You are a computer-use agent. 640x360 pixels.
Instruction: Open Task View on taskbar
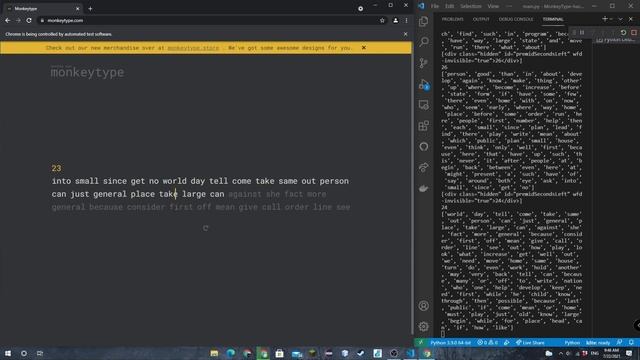coord(40,353)
